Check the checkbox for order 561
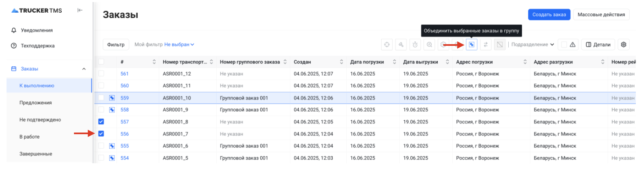The height and width of the screenshot is (171, 644). [101, 74]
